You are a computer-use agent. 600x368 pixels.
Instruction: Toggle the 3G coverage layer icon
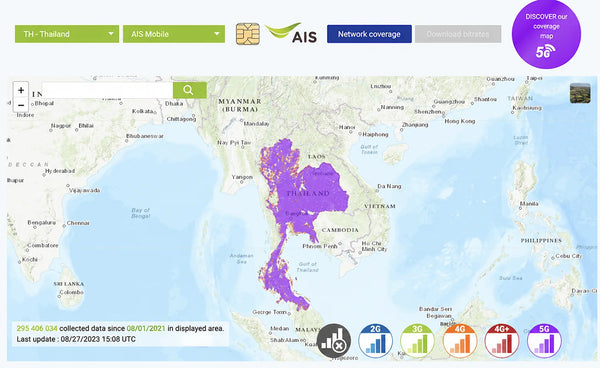[417, 340]
